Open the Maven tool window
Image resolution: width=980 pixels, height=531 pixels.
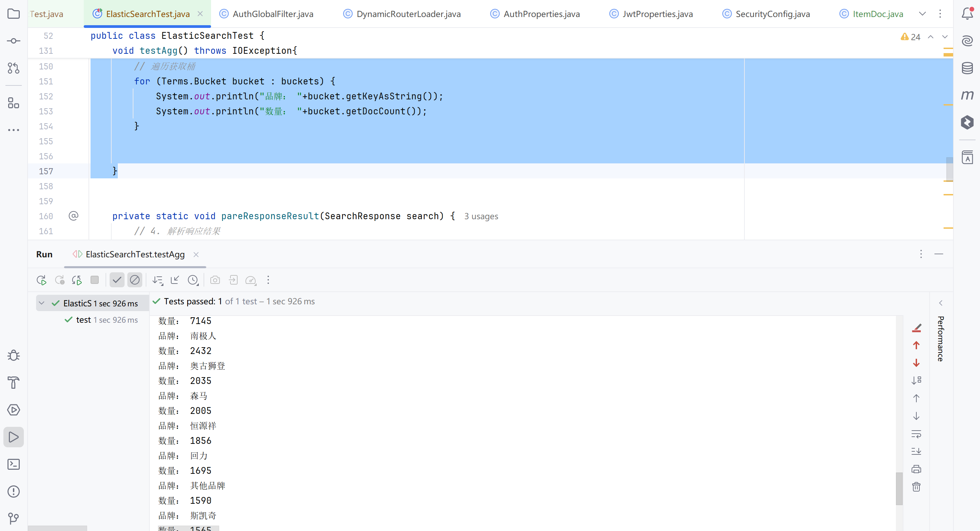967,95
